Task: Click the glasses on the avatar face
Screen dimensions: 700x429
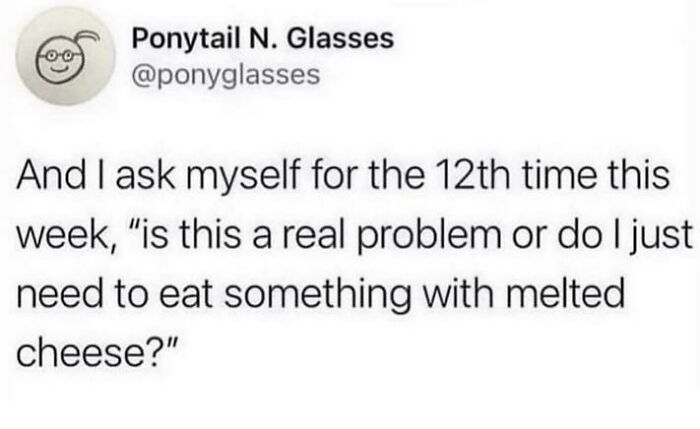Action: click(60, 56)
